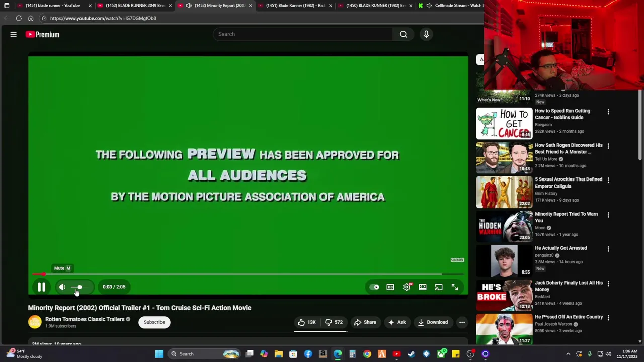Open the YouTube guide hamburger menu
Image resolution: width=644 pixels, height=362 pixels.
click(14, 34)
